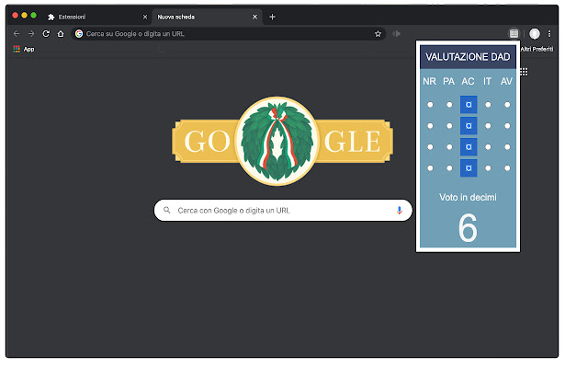Choose IT radio button in the third row

(488, 147)
